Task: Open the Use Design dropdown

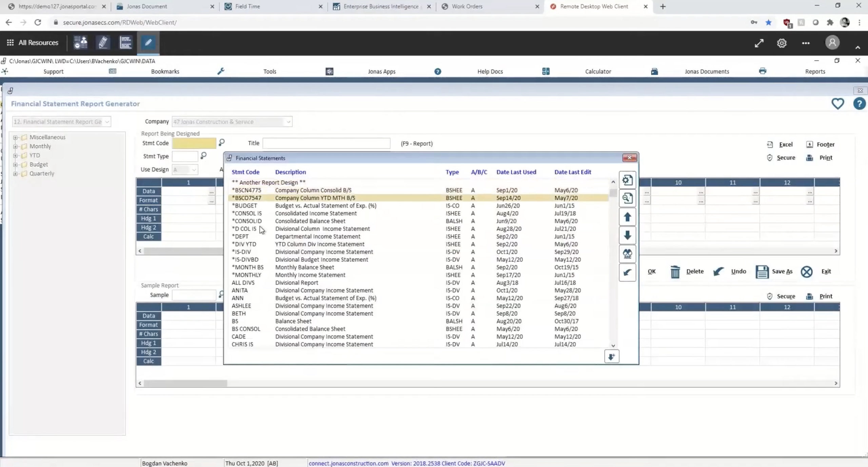Action: pyautogui.click(x=185, y=169)
